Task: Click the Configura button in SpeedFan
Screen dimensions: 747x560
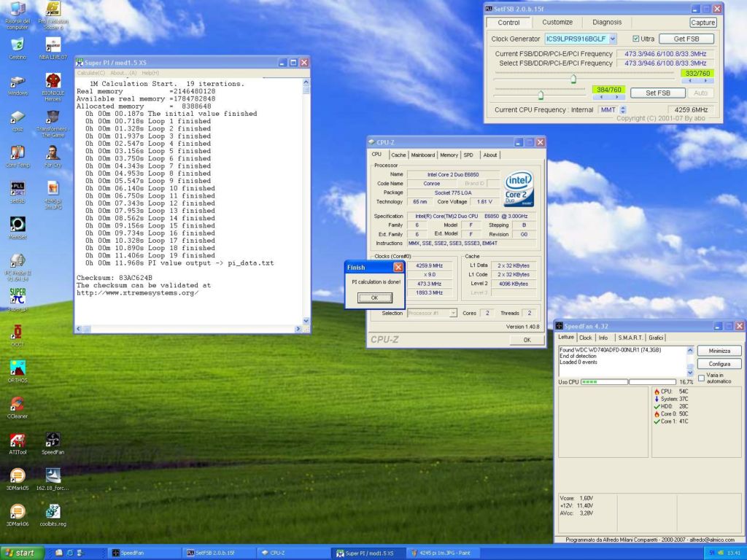Action: coord(719,364)
